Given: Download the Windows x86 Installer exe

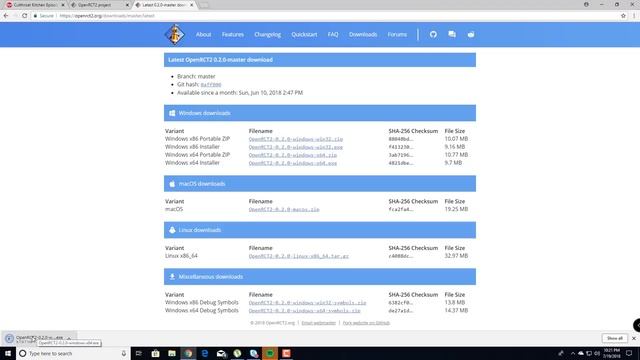Looking at the screenshot, I should 296,147.
